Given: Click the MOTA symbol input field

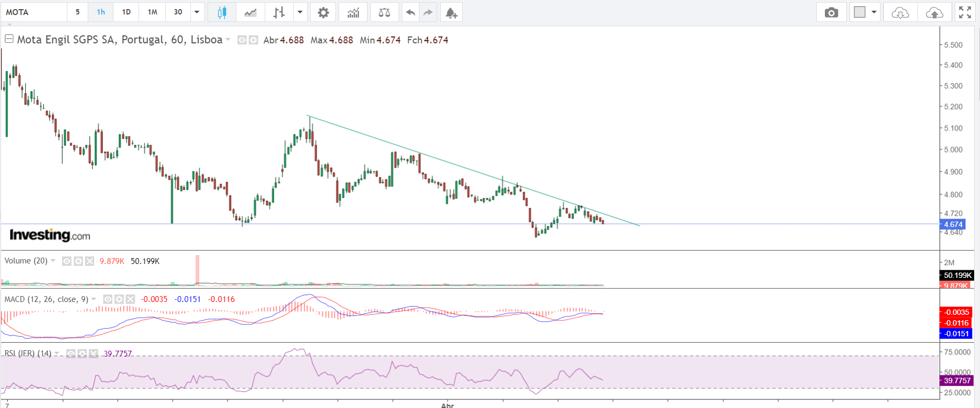Looking at the screenshot, I should click(x=34, y=12).
